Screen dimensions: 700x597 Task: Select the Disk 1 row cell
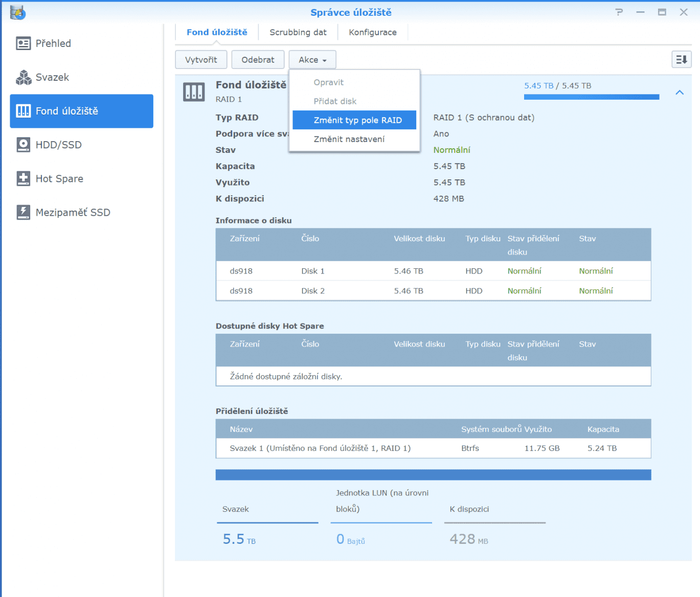point(312,271)
